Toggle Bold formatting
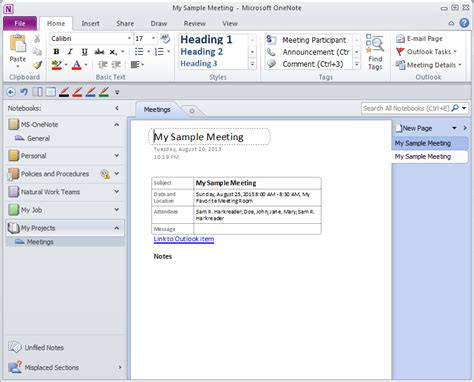 click(x=56, y=52)
